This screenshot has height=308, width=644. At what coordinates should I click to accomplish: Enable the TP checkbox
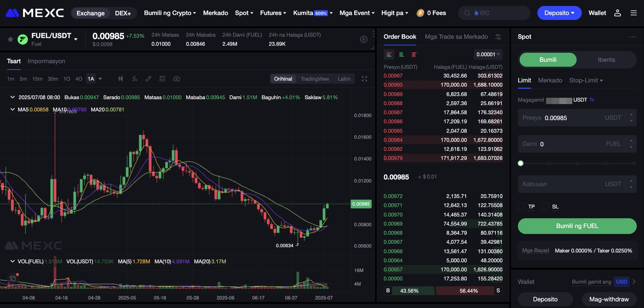521,206
